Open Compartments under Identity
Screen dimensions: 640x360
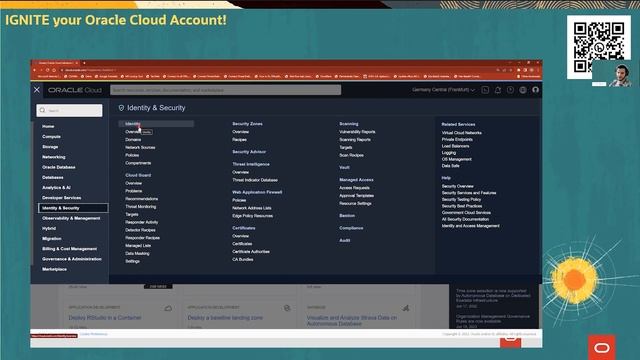[138, 163]
